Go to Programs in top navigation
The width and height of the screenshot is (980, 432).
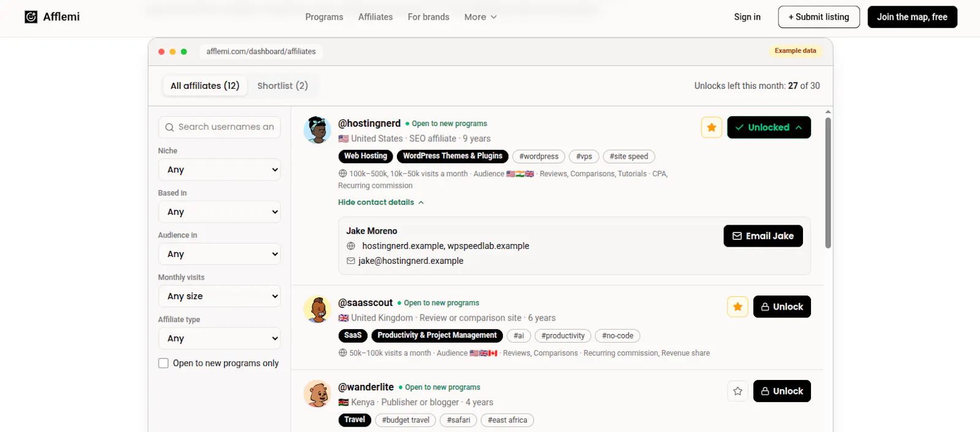click(x=324, y=17)
